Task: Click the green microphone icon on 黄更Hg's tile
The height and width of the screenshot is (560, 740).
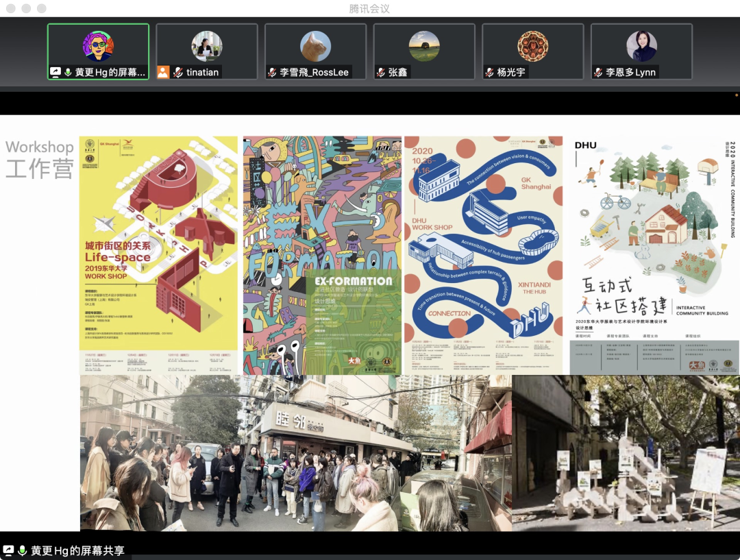Action: (68, 72)
